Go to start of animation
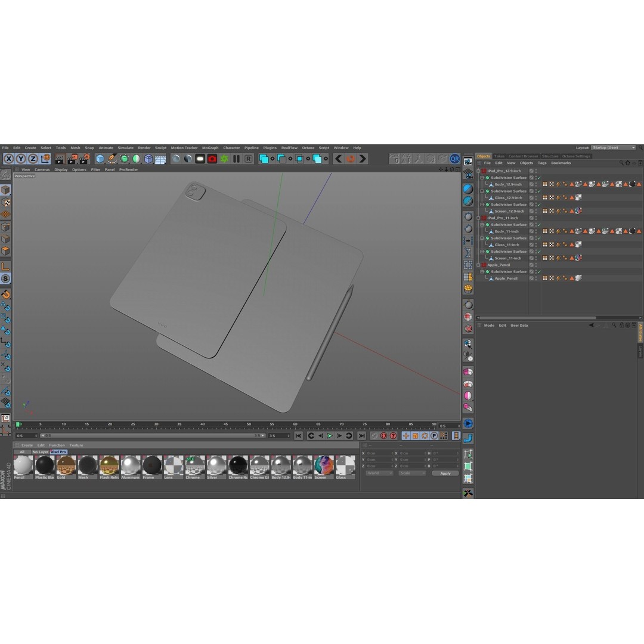This screenshot has width=644, height=644. 299,436
